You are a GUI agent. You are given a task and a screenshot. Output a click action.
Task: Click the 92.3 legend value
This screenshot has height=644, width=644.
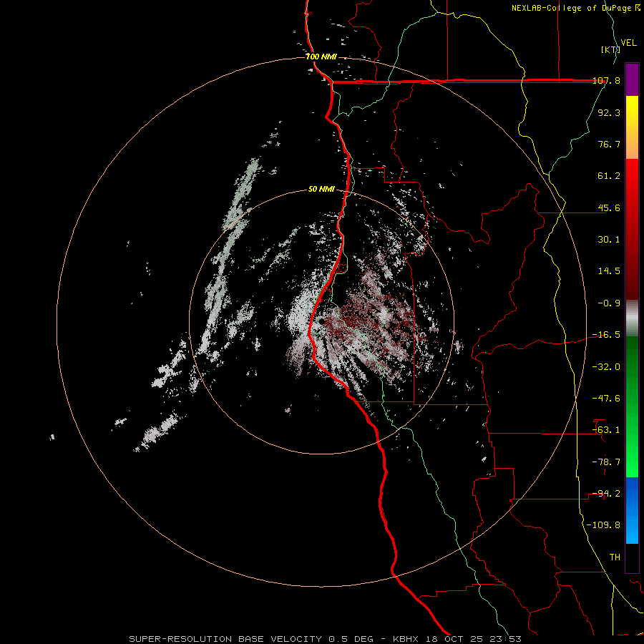click(609, 112)
